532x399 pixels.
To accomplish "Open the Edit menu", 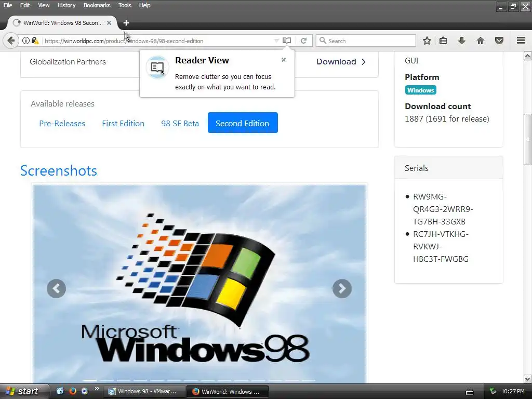I will [x=25, y=5].
